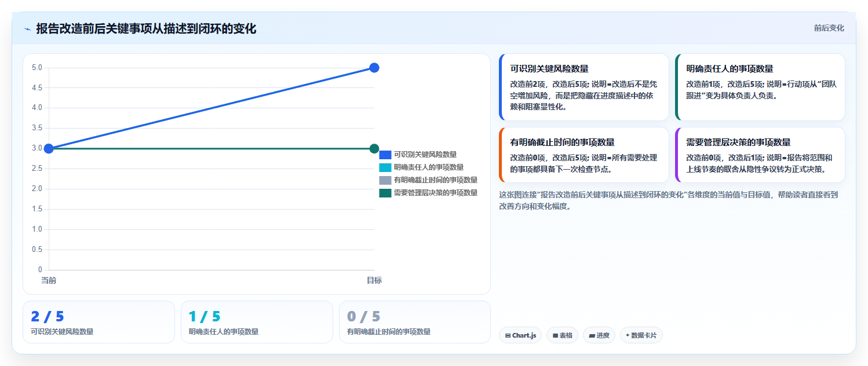Click the report title 报告改造前后关键事项从描述到闭环的变化
The width and height of the screenshot is (868, 366).
146,29
